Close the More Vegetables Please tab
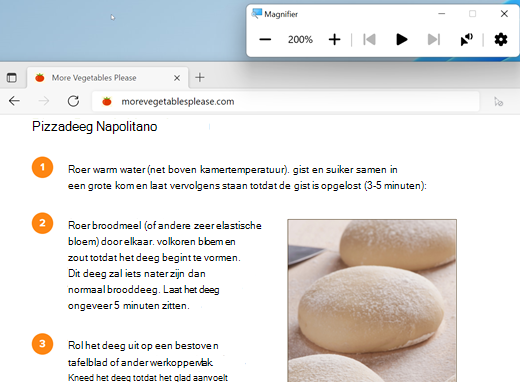This screenshot has width=520, height=382. [177, 78]
